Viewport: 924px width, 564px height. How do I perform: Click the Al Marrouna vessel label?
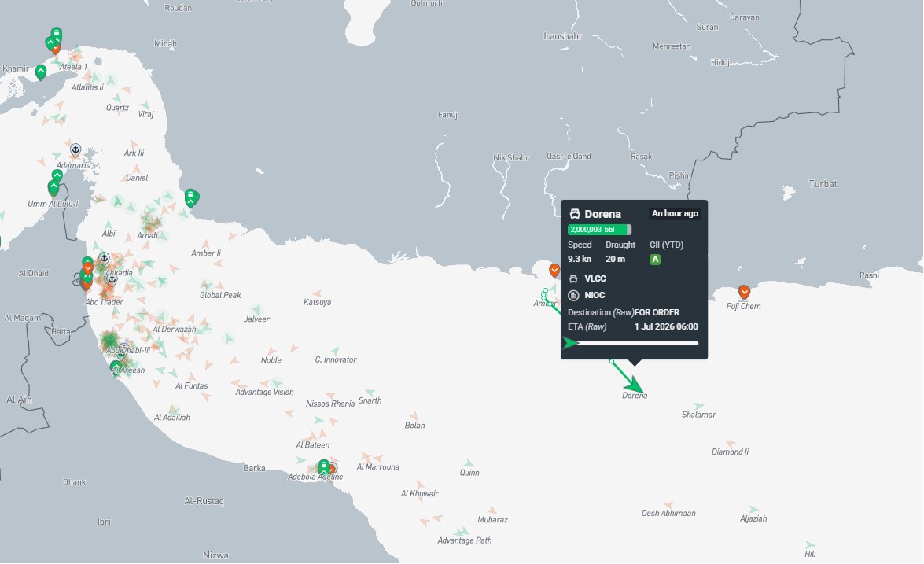pos(377,466)
